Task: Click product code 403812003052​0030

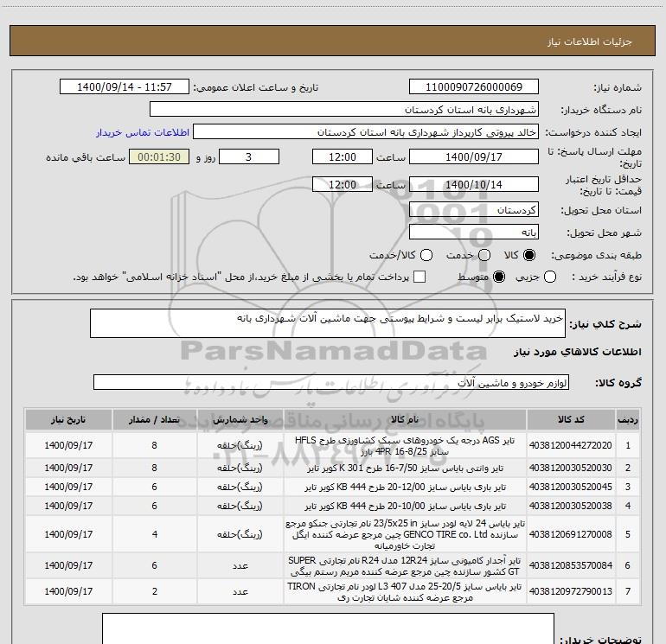Action: pyautogui.click(x=571, y=468)
